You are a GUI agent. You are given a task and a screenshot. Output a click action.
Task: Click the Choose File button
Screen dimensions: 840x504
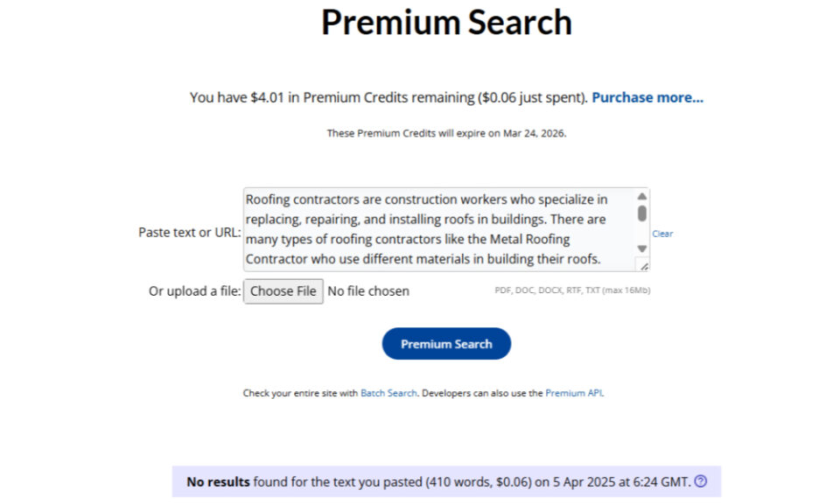click(x=283, y=290)
